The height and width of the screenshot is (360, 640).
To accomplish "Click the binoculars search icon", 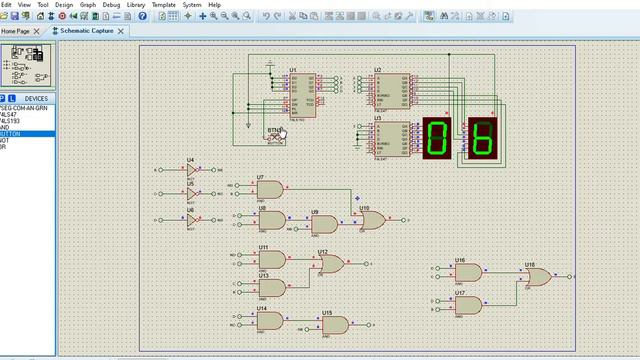I will pos(444,16).
